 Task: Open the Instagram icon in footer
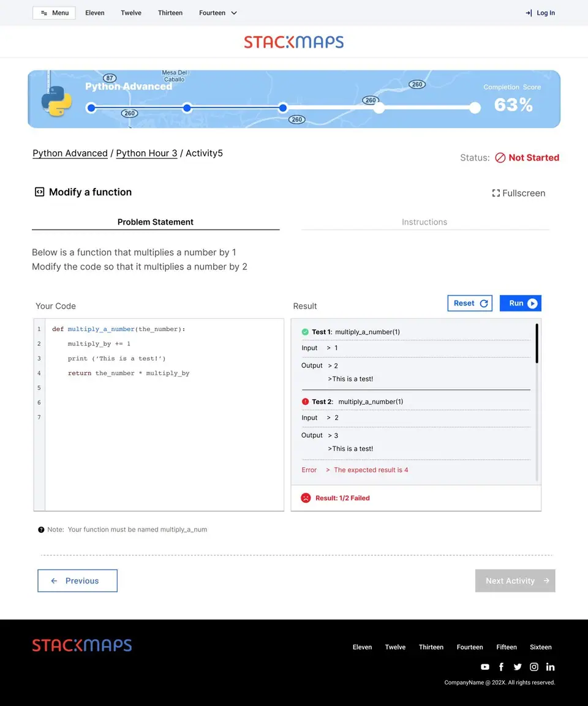tap(534, 667)
